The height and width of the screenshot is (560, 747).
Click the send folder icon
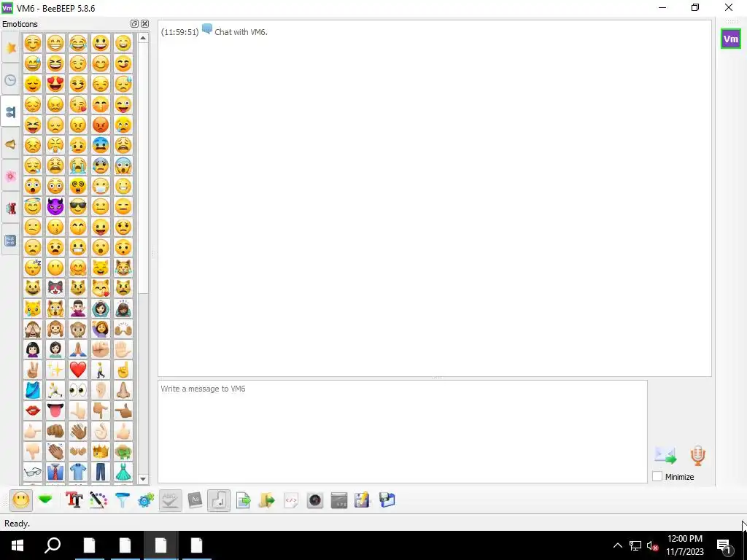(267, 500)
